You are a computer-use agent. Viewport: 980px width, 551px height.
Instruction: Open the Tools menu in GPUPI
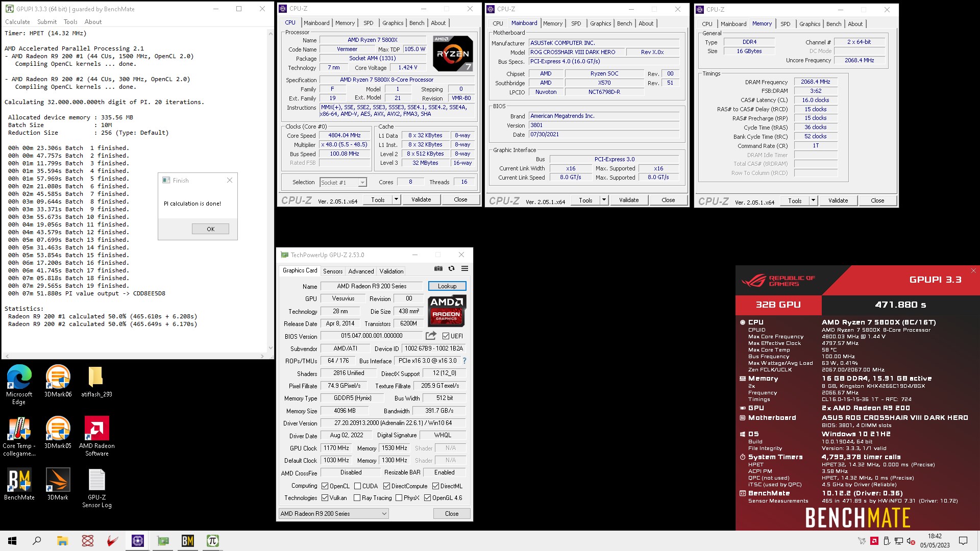[x=70, y=22]
